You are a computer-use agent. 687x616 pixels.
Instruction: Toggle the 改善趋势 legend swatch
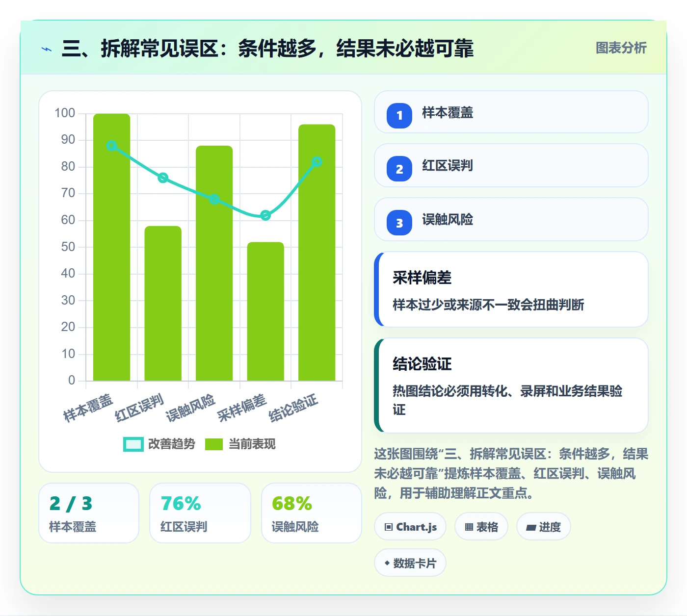coord(133,444)
